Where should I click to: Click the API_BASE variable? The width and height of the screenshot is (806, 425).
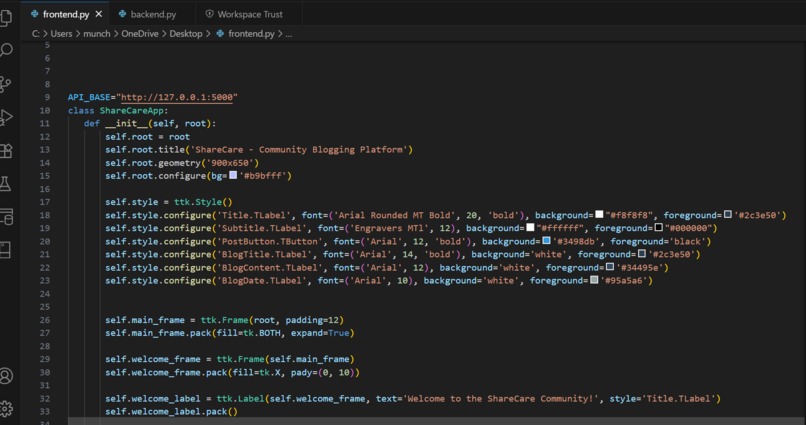[89, 97]
